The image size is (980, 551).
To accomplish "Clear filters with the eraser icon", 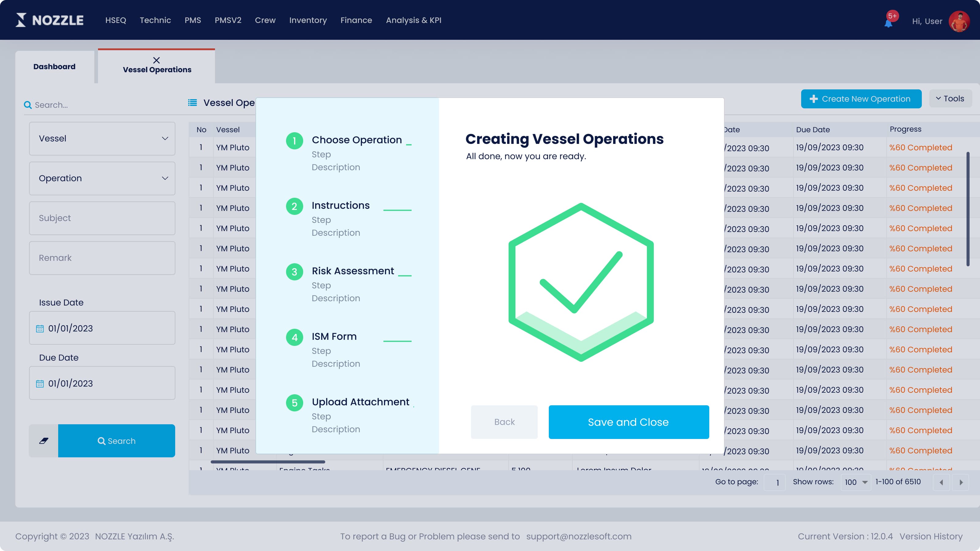I will coord(44,441).
